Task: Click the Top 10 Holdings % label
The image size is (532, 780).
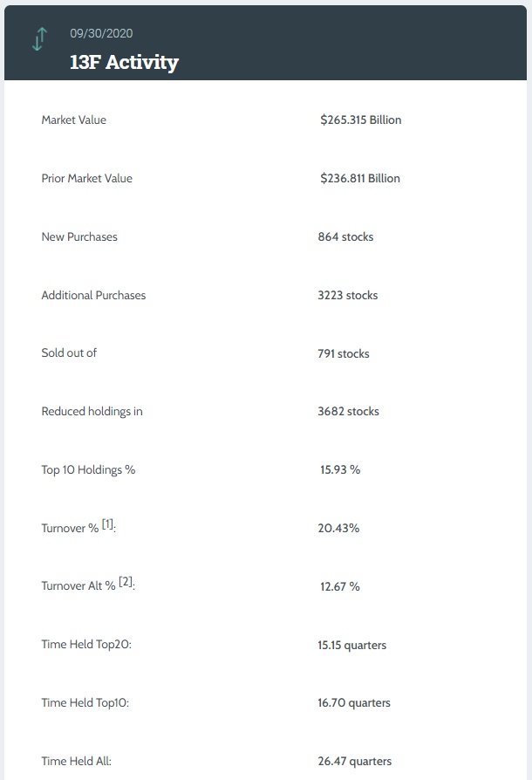Action: [x=88, y=469]
